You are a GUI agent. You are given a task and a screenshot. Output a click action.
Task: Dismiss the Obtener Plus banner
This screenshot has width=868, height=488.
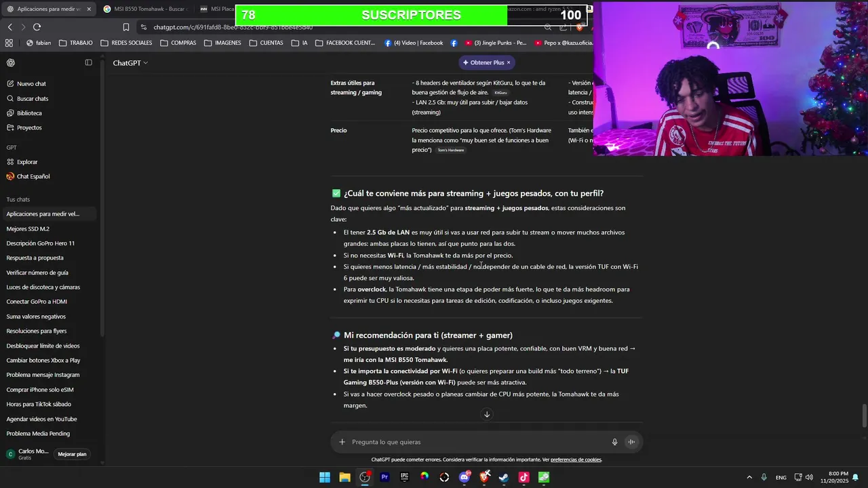click(x=509, y=62)
